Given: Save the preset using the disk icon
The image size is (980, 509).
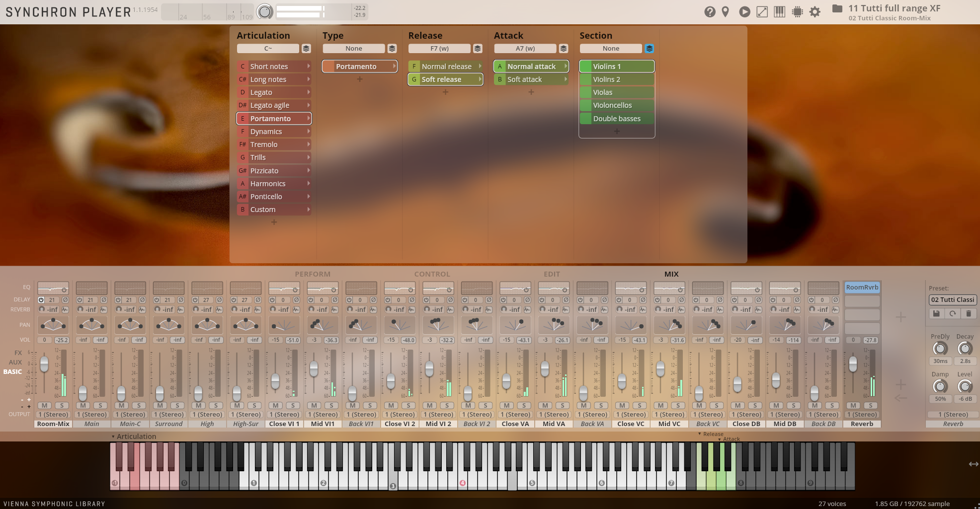Looking at the screenshot, I should pyautogui.click(x=936, y=313).
